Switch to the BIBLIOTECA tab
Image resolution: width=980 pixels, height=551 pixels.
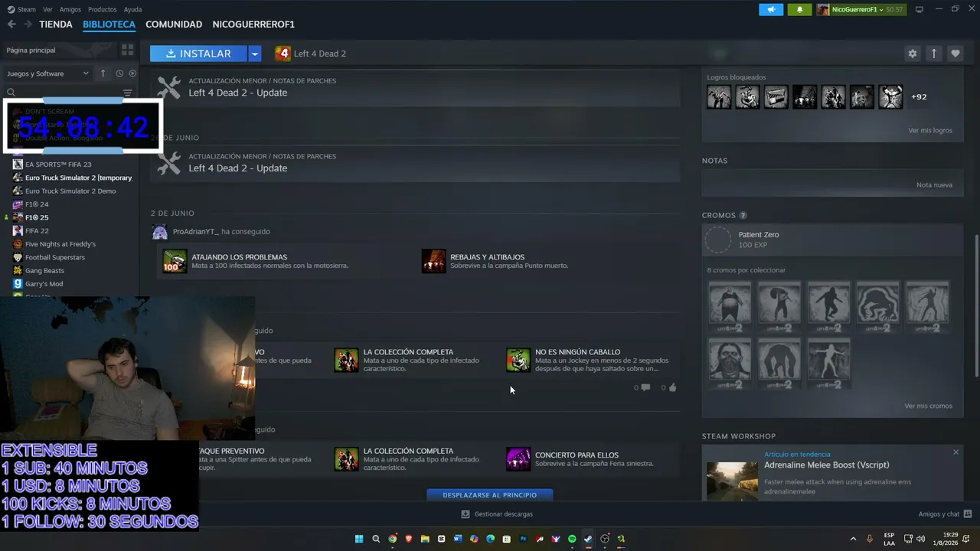click(109, 24)
